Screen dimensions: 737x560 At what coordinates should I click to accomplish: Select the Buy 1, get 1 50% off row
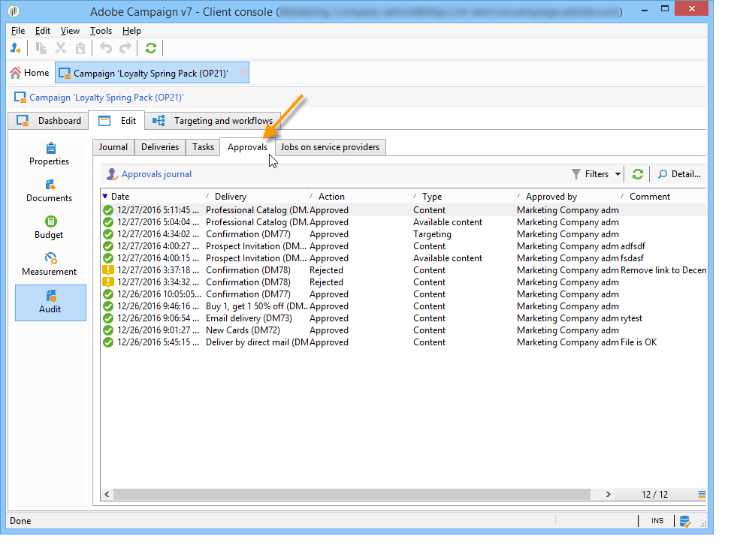pos(403,306)
